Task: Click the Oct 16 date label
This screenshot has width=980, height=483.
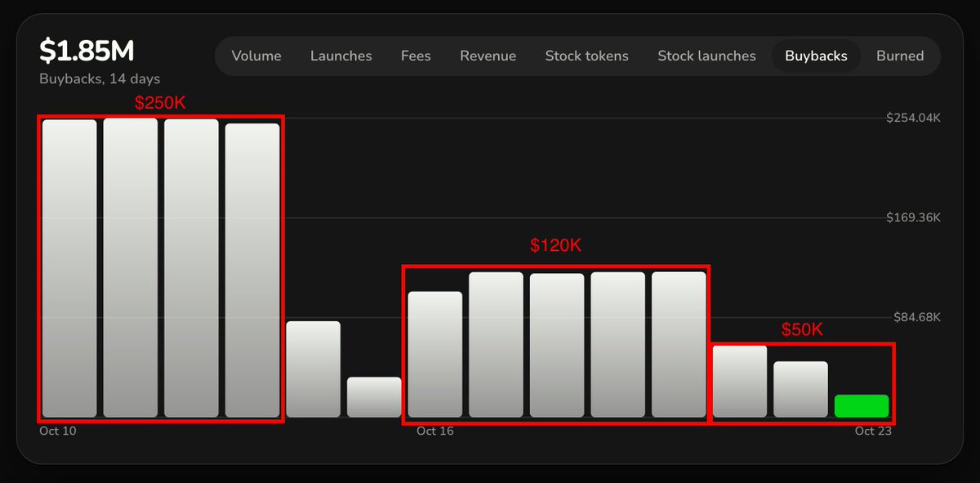Action: tap(435, 431)
